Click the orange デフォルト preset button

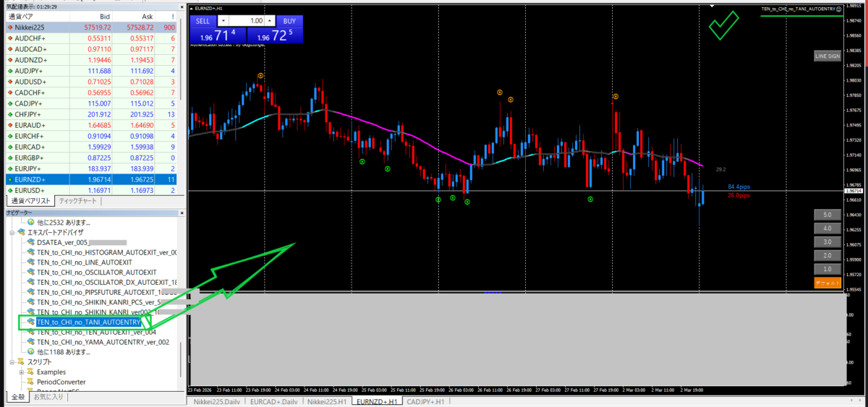click(827, 283)
